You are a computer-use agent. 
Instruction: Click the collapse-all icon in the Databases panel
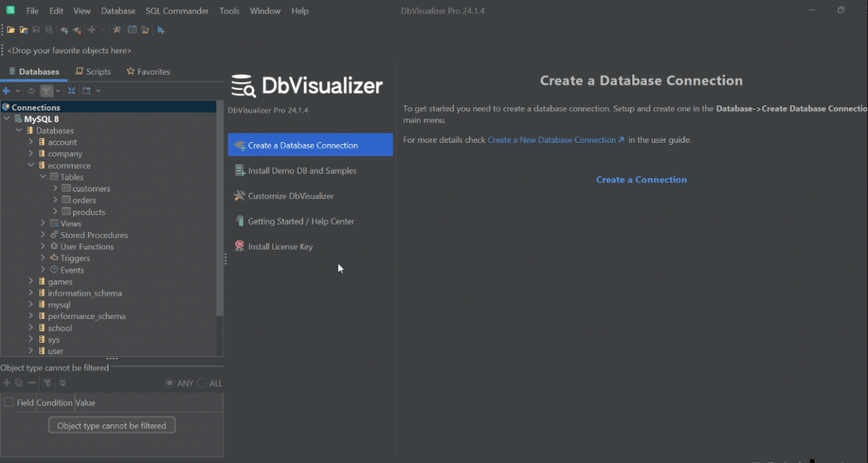coord(72,90)
